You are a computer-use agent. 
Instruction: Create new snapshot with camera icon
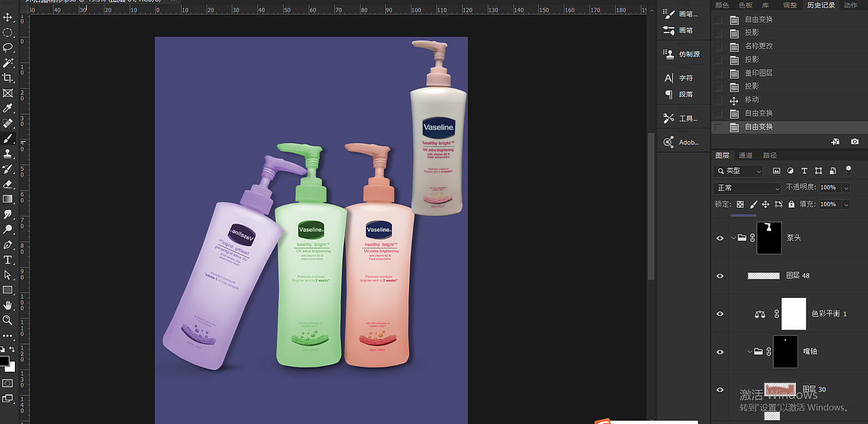click(x=854, y=141)
